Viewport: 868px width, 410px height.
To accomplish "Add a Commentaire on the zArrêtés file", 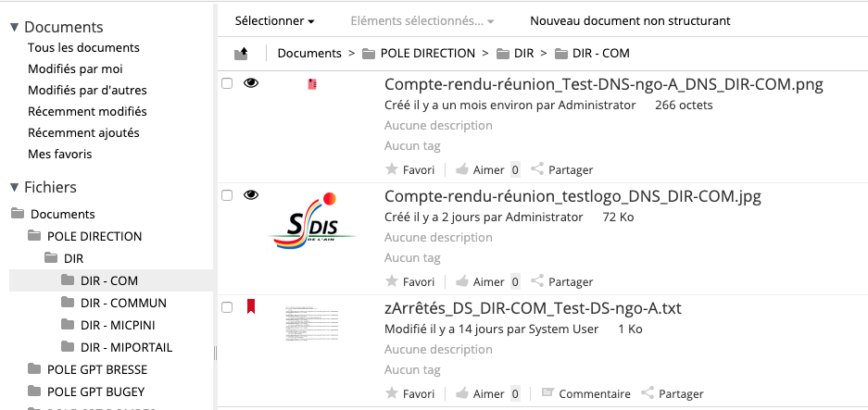I will point(585,393).
